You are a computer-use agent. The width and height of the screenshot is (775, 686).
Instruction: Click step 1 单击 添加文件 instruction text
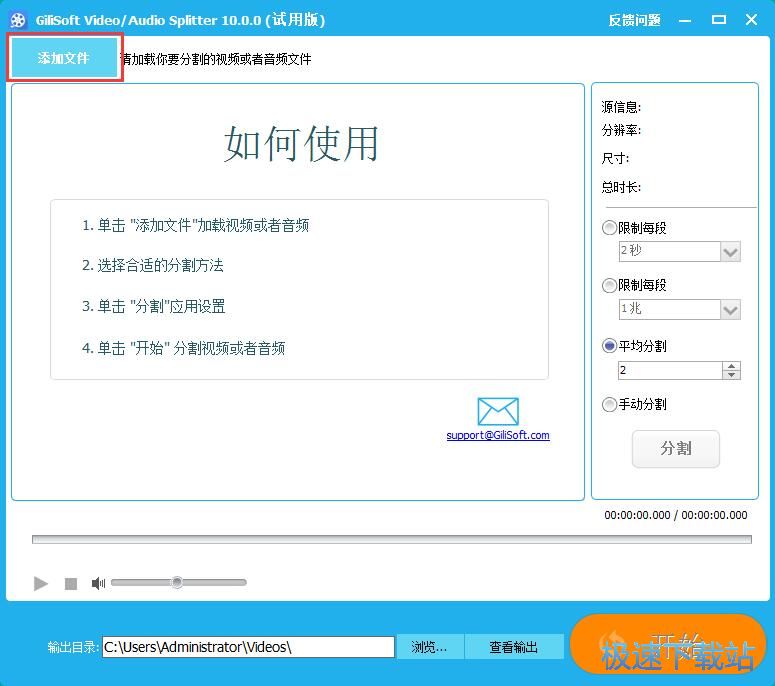click(x=196, y=225)
